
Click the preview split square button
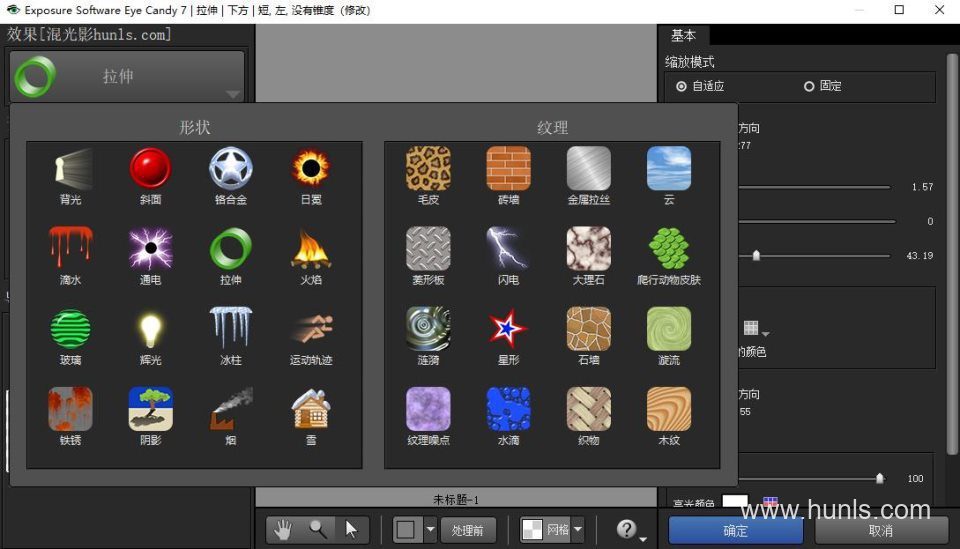point(406,529)
